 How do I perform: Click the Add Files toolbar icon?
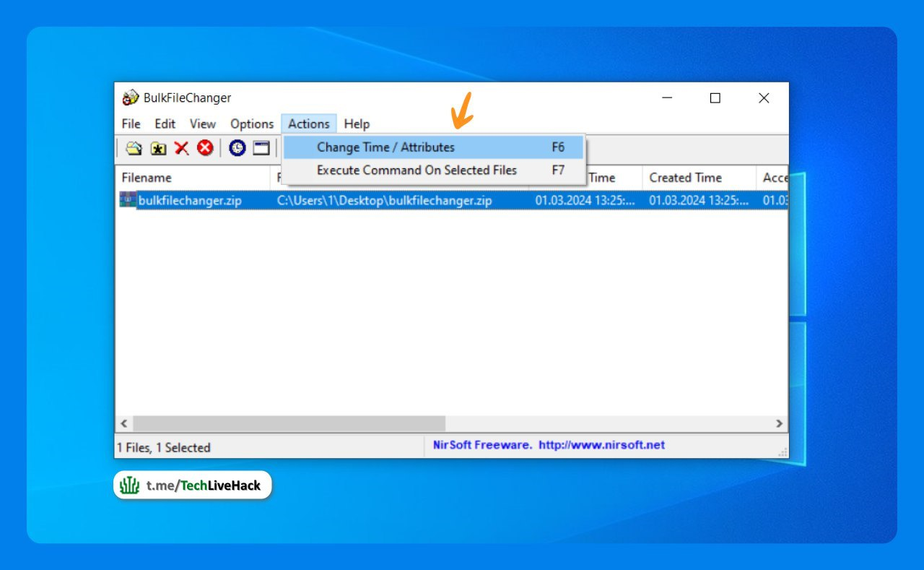(x=134, y=148)
